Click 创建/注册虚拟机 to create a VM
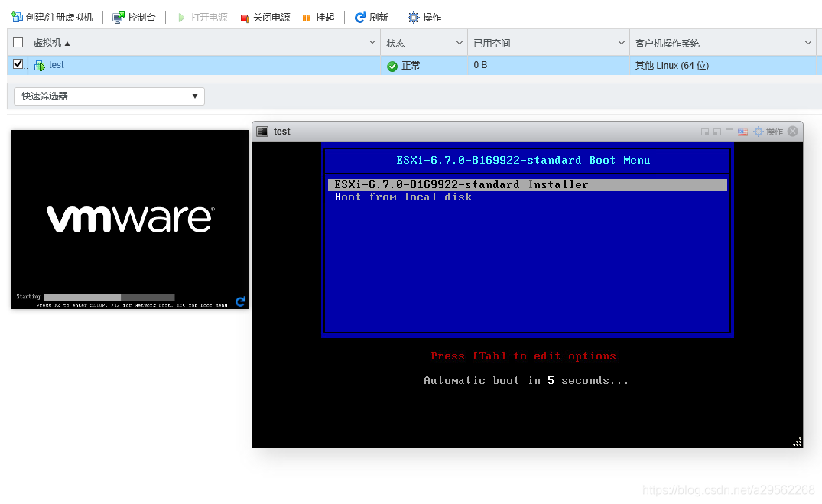 tap(51, 17)
